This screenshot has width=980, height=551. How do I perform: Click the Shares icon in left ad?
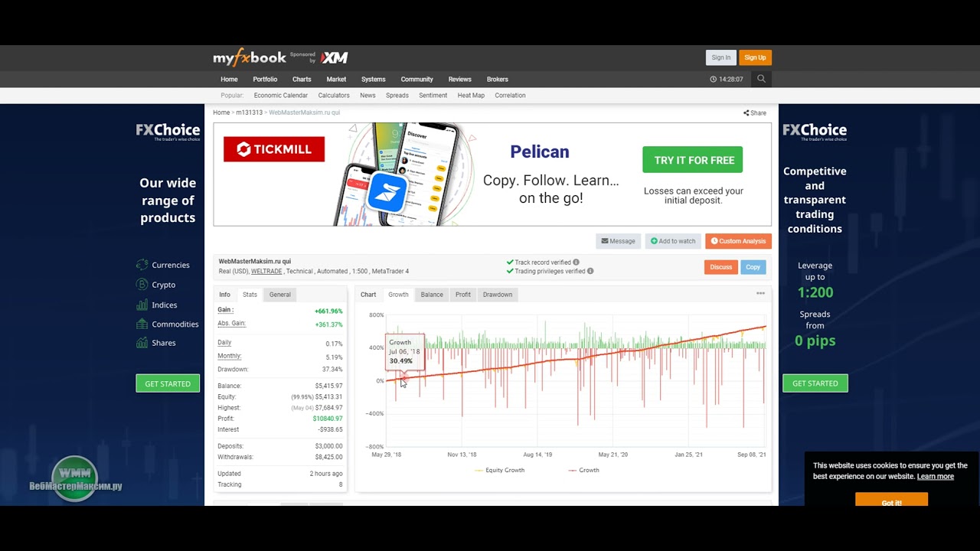tap(142, 343)
